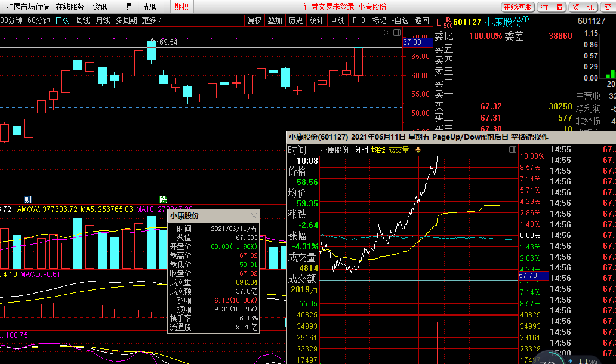This screenshot has height=364, width=616.
Task: Click the 委差 value 38860
Action: tap(560, 36)
